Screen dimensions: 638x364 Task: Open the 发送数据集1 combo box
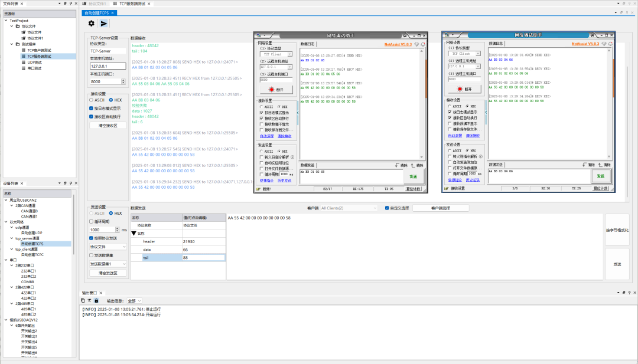(x=108, y=264)
